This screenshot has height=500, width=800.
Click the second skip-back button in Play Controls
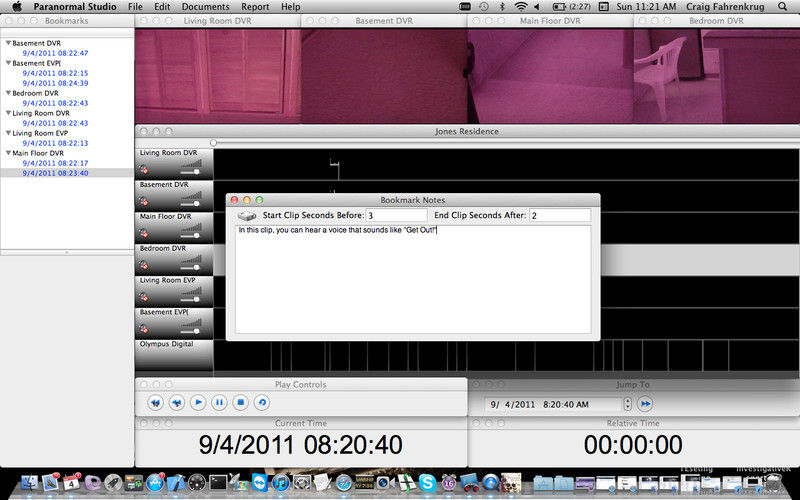177,403
